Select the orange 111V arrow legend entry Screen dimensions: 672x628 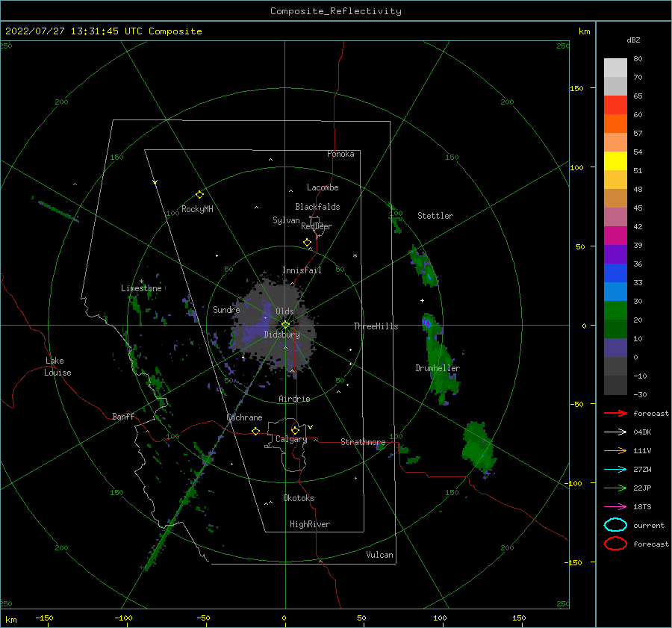point(615,450)
